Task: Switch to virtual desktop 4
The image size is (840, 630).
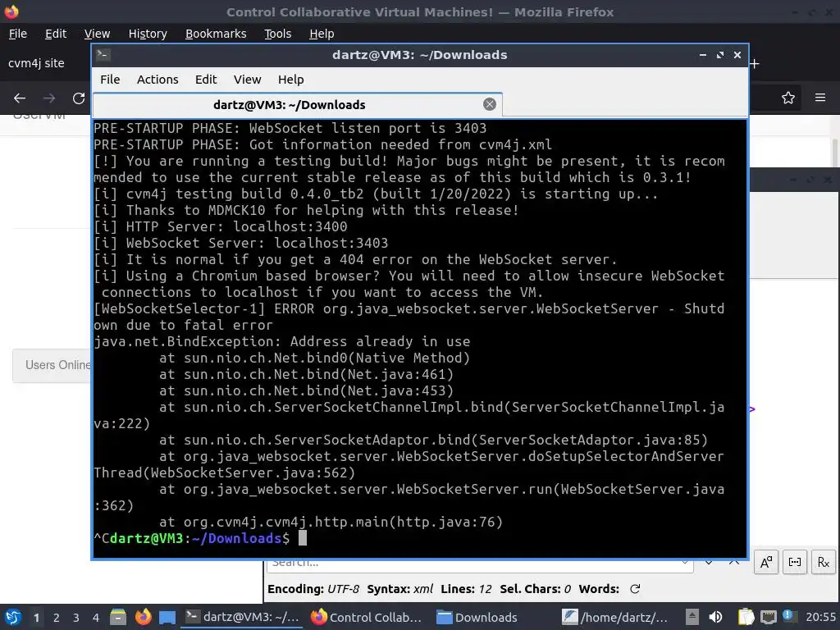Action: pos(96,618)
